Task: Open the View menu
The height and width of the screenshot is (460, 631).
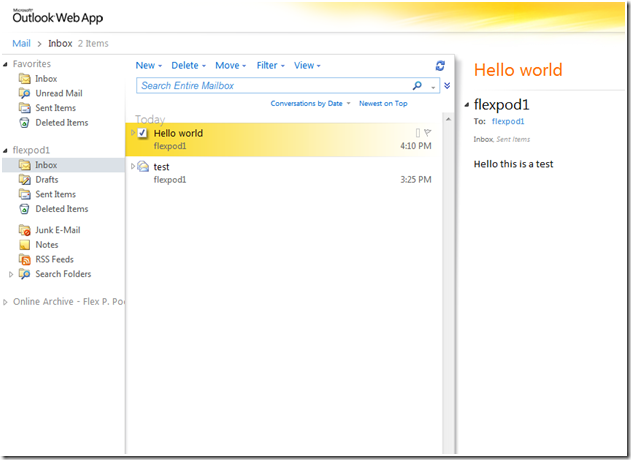Action: point(307,65)
